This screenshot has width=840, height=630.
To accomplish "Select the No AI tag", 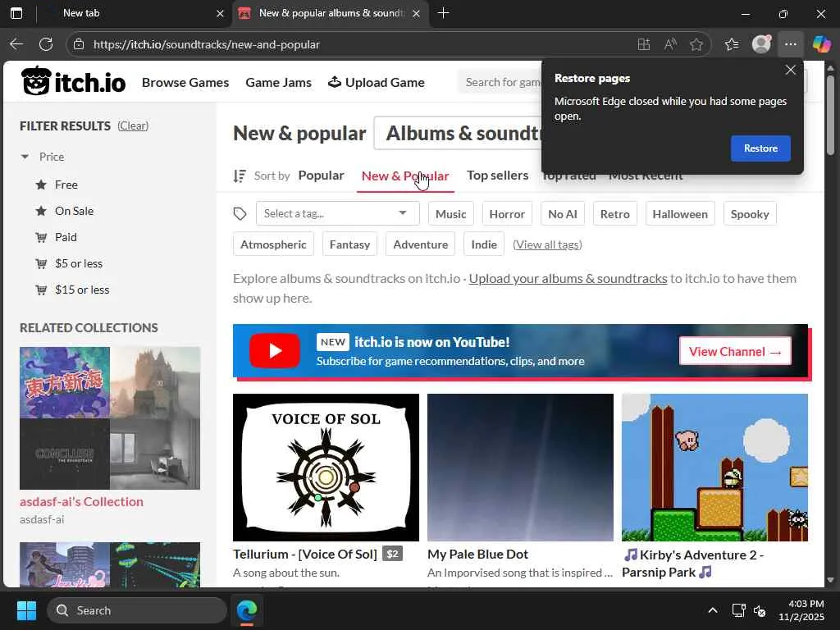I will pyautogui.click(x=563, y=214).
